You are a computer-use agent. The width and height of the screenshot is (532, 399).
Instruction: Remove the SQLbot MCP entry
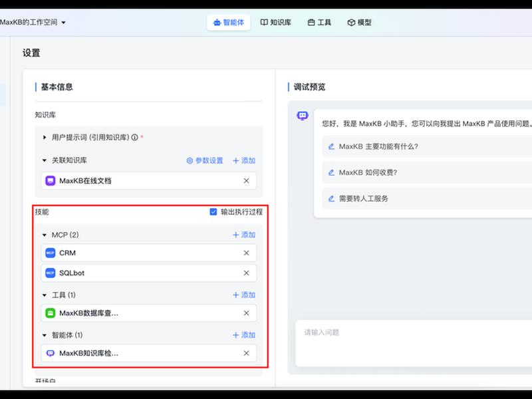(246, 273)
